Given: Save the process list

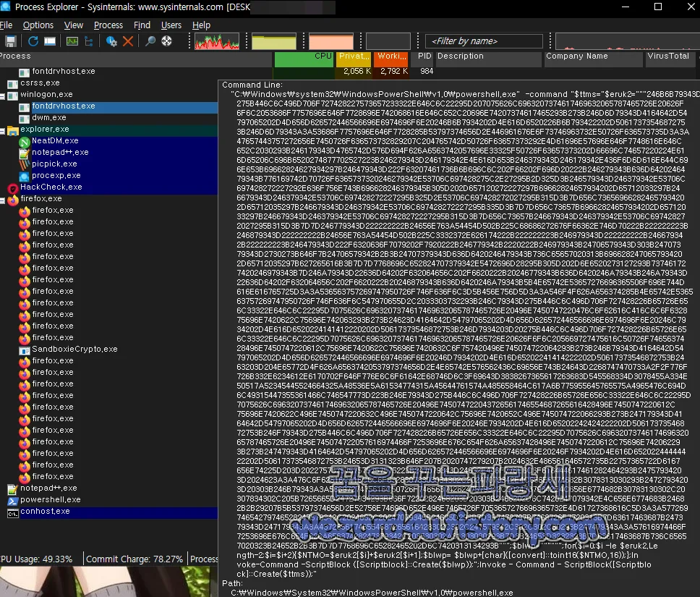Looking at the screenshot, I should [x=11, y=41].
